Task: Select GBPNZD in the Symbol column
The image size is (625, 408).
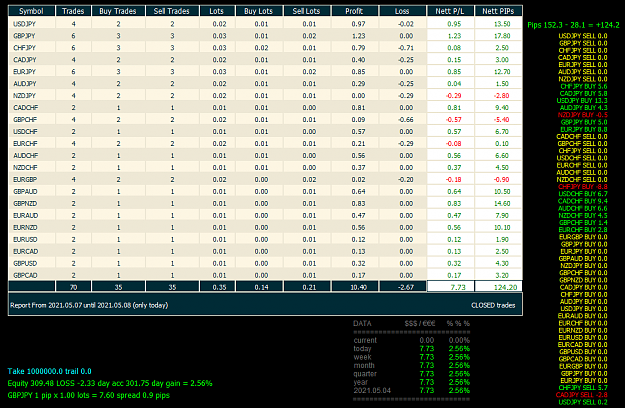Action: tap(25, 204)
